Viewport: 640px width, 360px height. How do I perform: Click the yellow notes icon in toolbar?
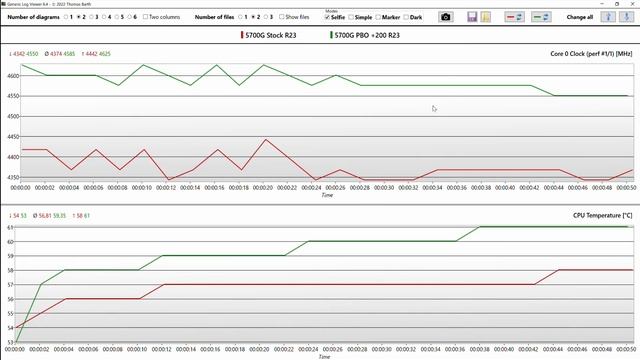(x=486, y=17)
